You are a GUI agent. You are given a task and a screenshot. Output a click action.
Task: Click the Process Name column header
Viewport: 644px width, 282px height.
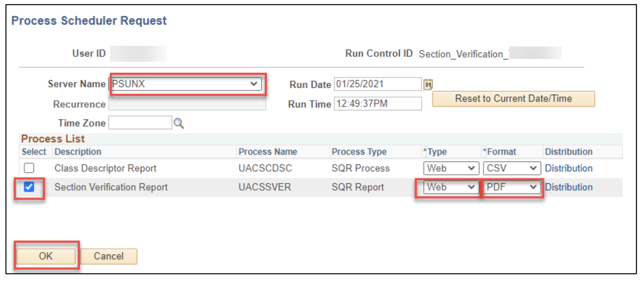coord(268,152)
